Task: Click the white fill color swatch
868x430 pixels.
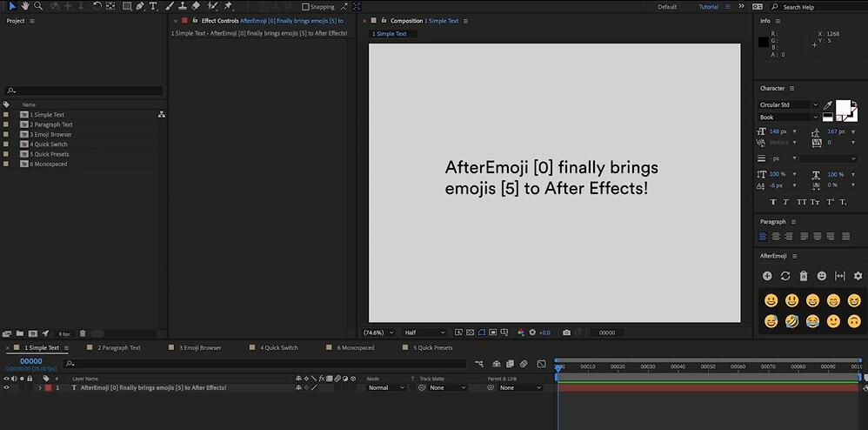Action: pos(844,107)
